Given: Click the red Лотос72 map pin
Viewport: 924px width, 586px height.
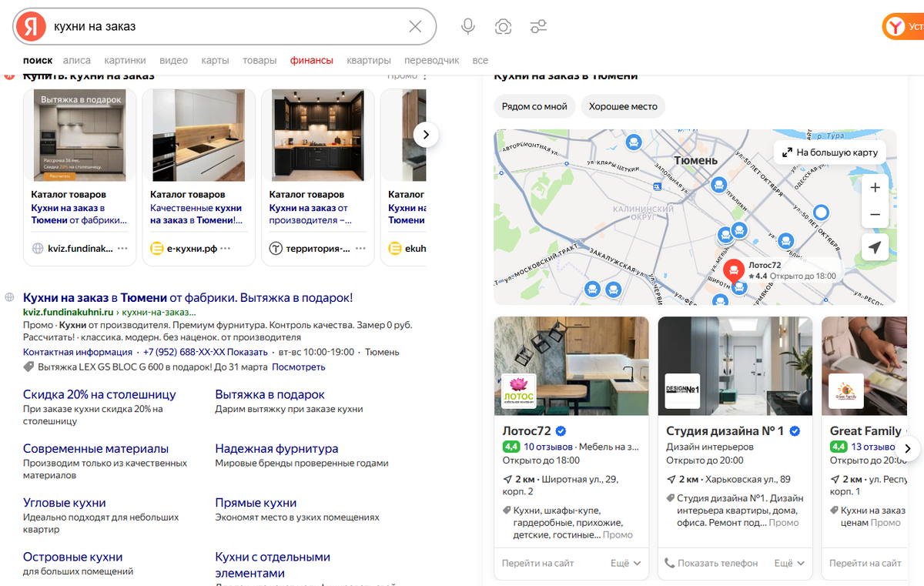Looking at the screenshot, I should coord(734,270).
